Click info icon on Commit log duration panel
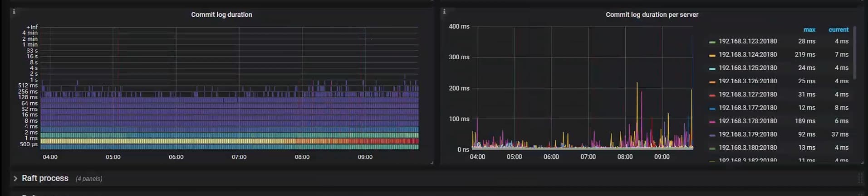The image size is (868, 196). (14, 11)
